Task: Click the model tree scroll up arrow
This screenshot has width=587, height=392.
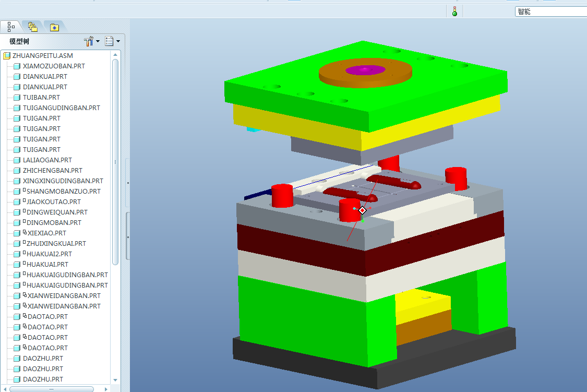Action: coord(115,55)
